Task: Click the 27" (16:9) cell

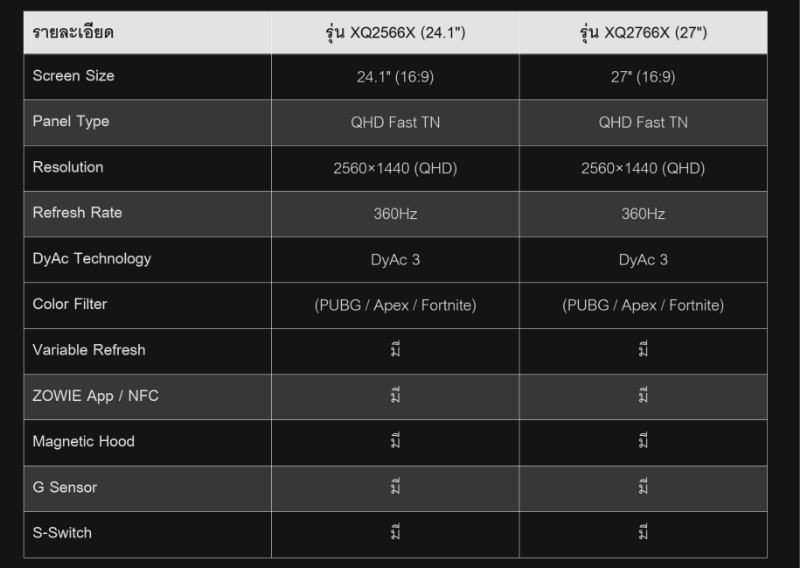Action: click(643, 77)
